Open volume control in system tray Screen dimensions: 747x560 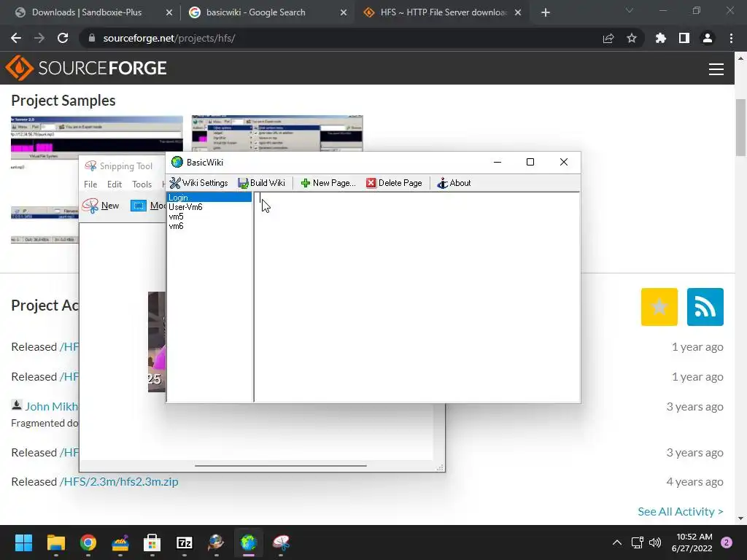coord(655,542)
